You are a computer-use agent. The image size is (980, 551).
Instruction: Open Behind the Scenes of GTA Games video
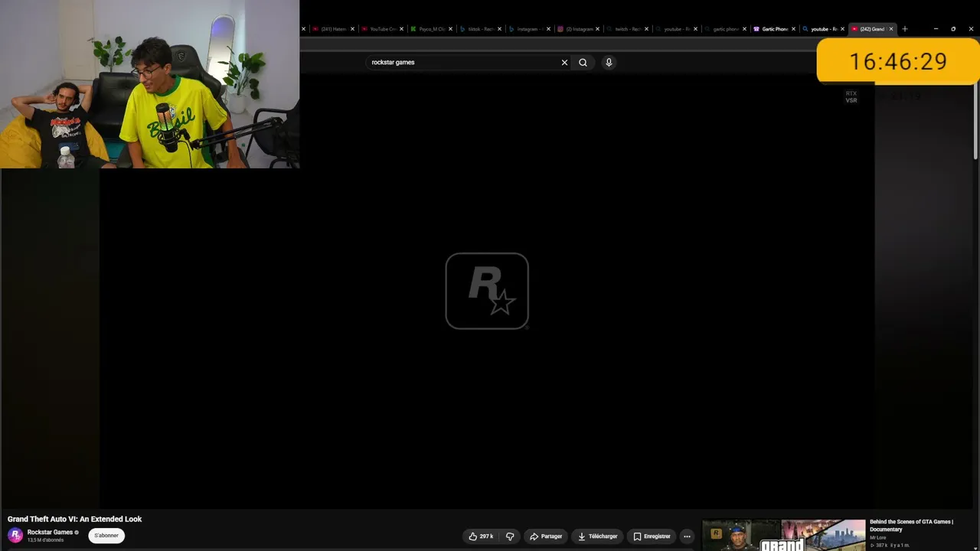(x=911, y=526)
